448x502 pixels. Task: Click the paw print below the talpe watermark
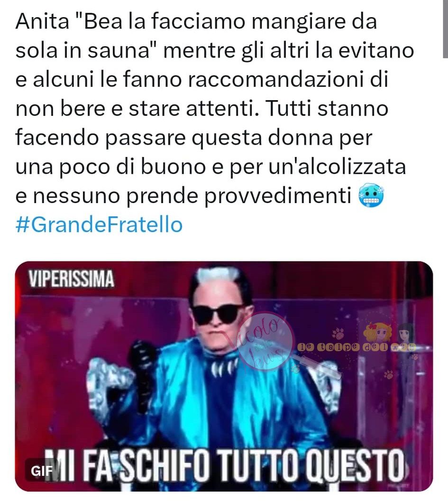(389, 374)
